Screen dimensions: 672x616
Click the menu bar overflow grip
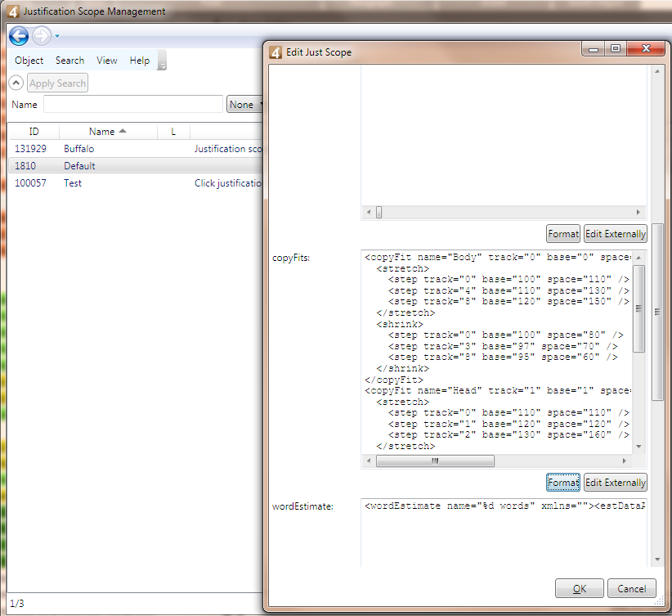click(x=162, y=61)
